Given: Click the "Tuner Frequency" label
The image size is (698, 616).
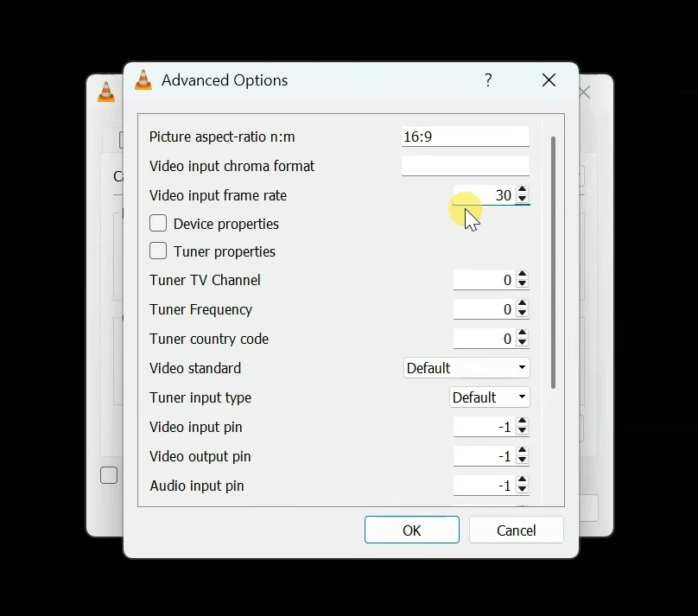Looking at the screenshot, I should (x=200, y=309).
